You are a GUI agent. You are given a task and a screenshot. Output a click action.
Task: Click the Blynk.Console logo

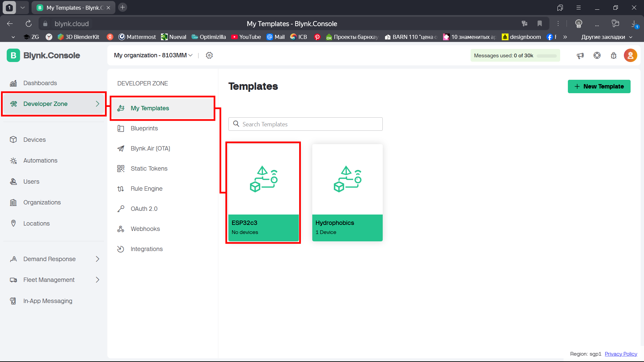43,55
